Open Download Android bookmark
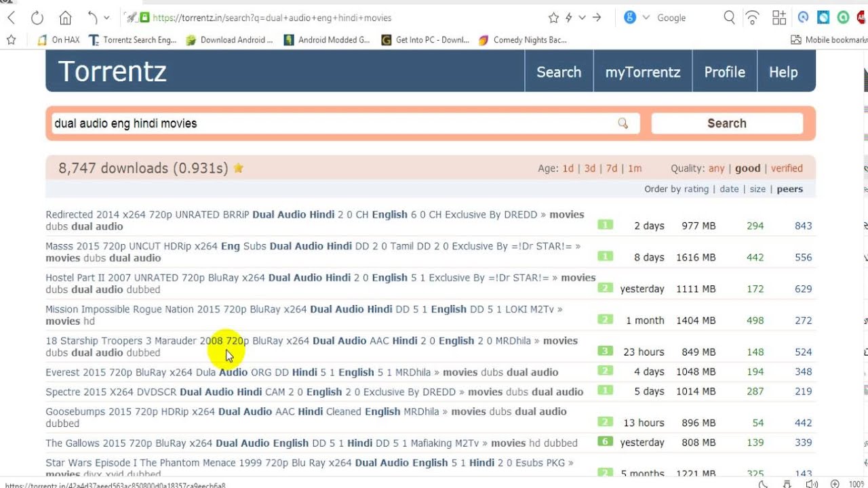 (230, 40)
